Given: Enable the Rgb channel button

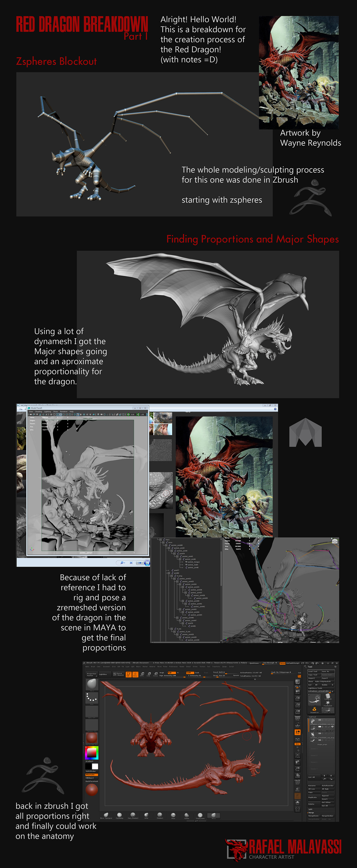Looking at the screenshot, I should tap(170, 672).
